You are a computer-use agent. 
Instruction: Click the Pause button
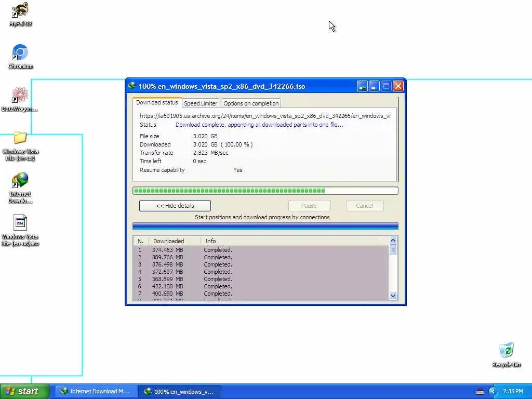tap(309, 206)
